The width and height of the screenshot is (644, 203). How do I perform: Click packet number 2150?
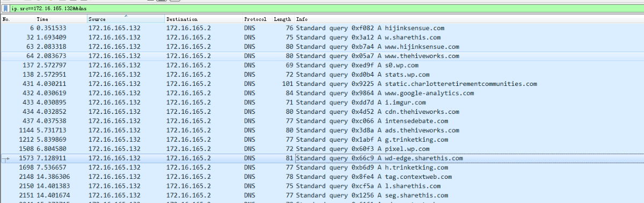click(26, 186)
